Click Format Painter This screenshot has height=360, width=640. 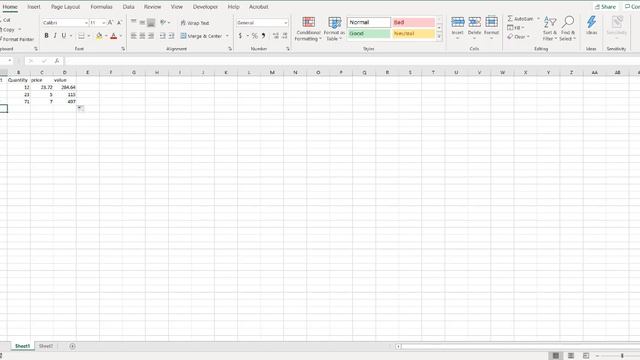17,39
